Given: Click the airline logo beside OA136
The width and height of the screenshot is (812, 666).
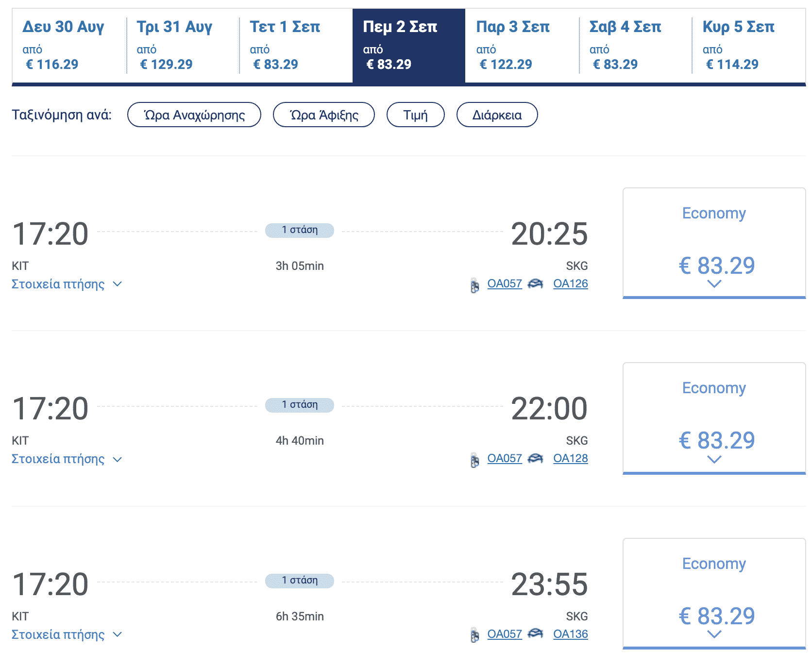Looking at the screenshot, I should click(535, 633).
